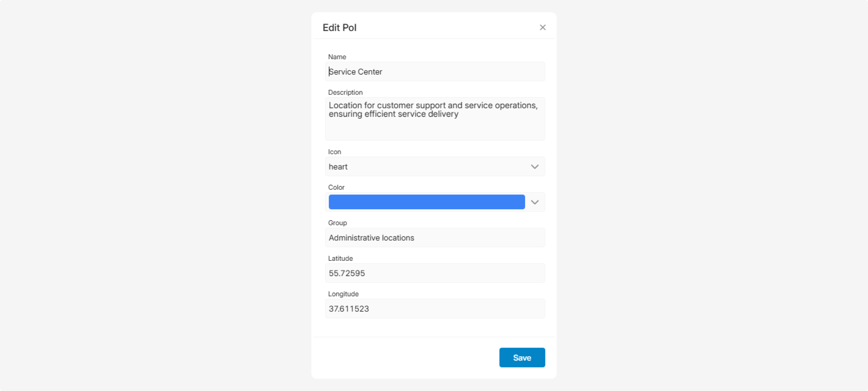Click the Color field label

(336, 187)
